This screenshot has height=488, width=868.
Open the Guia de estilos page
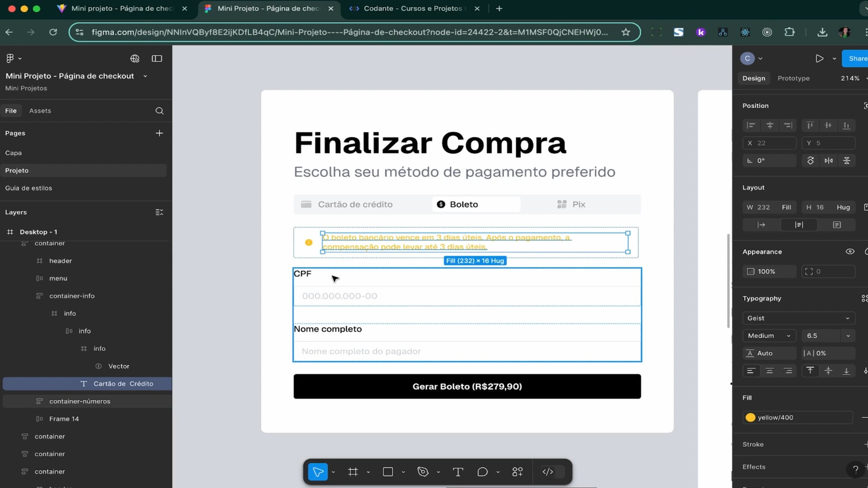click(x=28, y=188)
